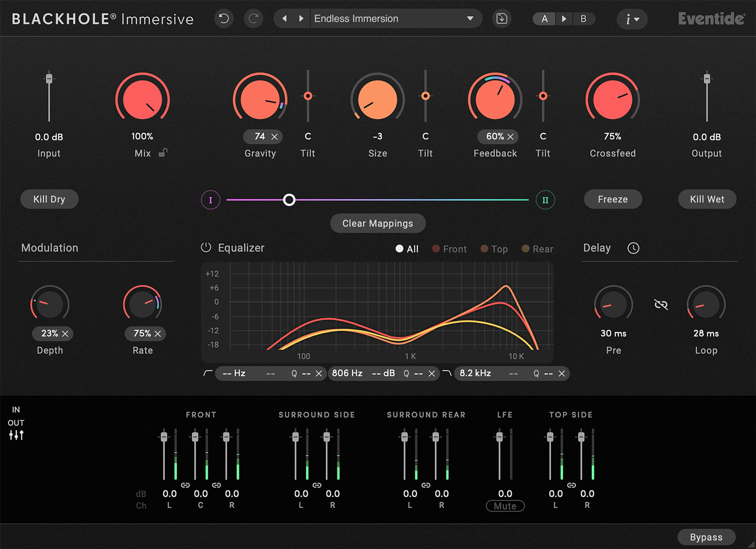The image size is (756, 549).
Task: Click the ribbon mapping slider handle
Action: point(289,199)
